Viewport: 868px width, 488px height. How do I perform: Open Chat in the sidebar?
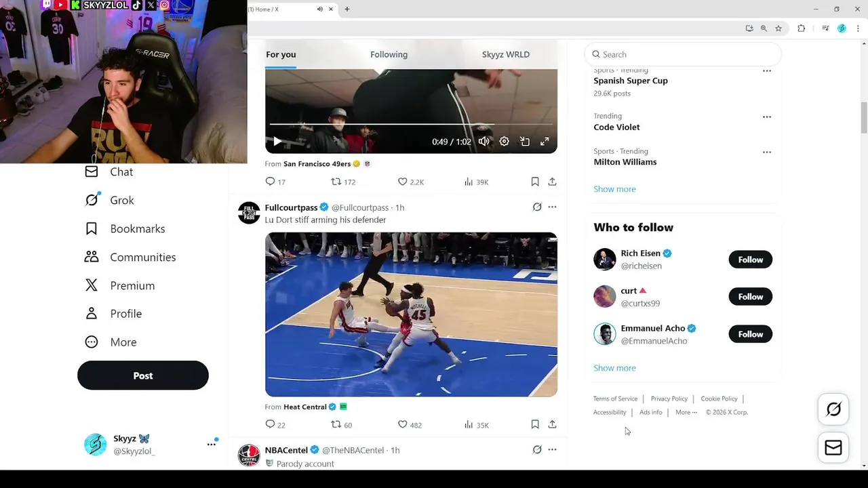coord(108,172)
